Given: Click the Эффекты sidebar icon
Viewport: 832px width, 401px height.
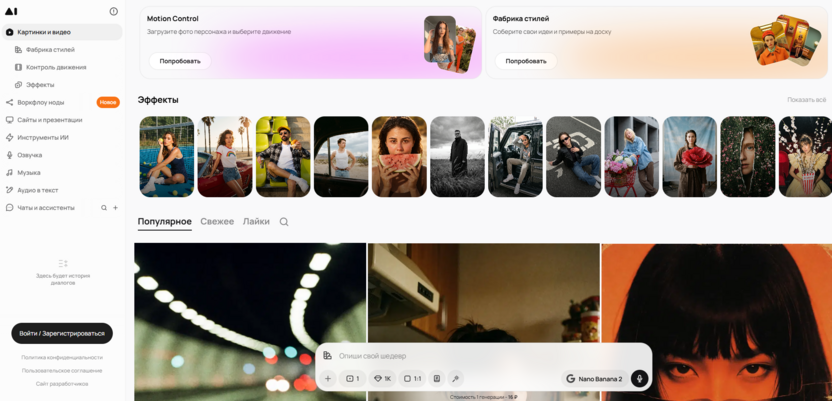Looking at the screenshot, I should (x=19, y=85).
